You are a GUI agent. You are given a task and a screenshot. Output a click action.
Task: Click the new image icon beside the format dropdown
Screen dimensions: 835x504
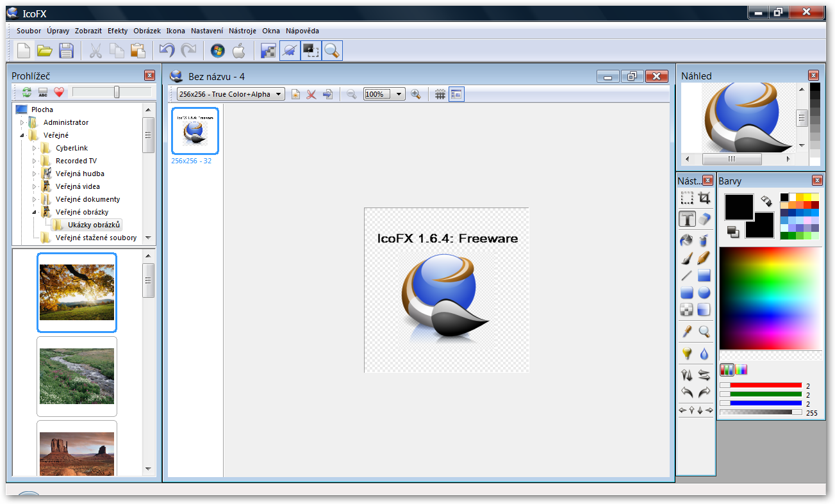point(295,94)
